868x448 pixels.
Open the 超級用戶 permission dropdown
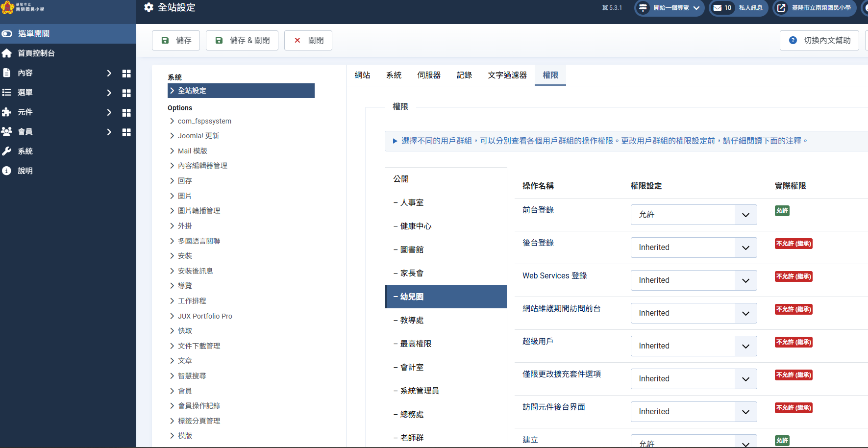click(x=694, y=346)
